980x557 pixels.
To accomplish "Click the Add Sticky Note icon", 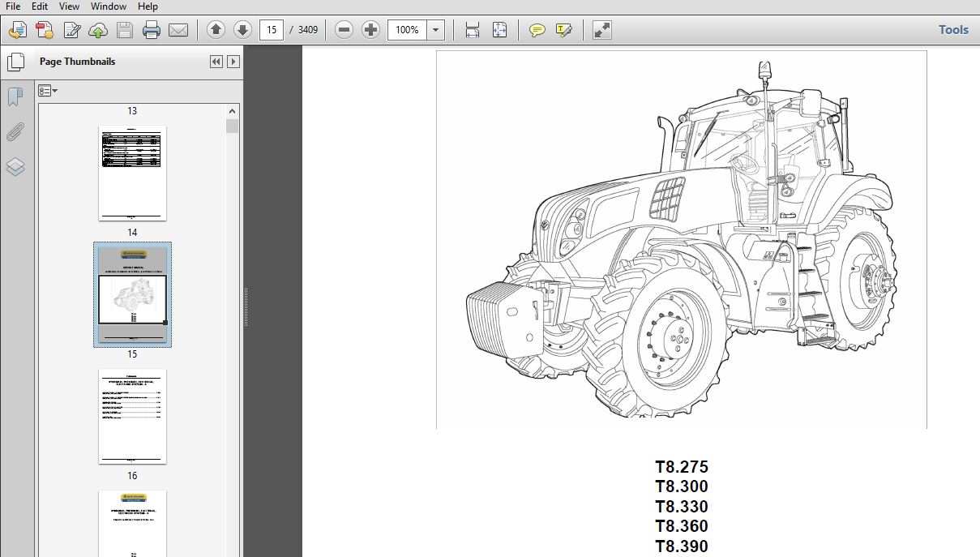I will 537,30.
